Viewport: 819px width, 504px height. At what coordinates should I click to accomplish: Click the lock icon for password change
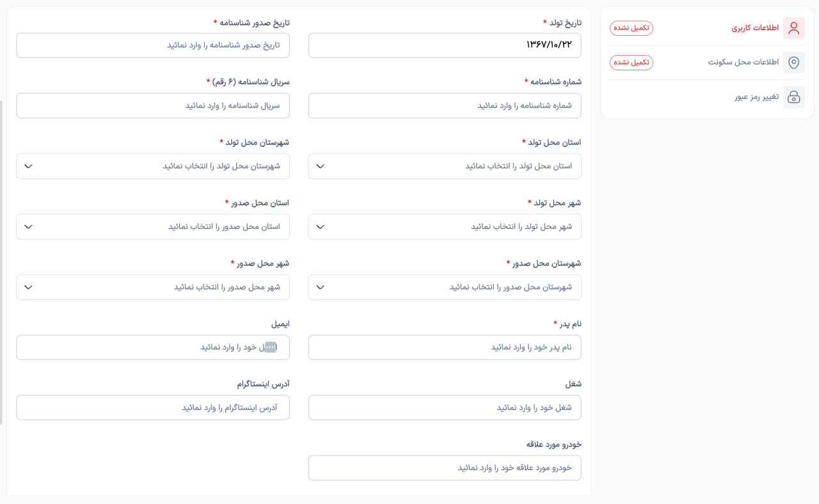(x=793, y=97)
